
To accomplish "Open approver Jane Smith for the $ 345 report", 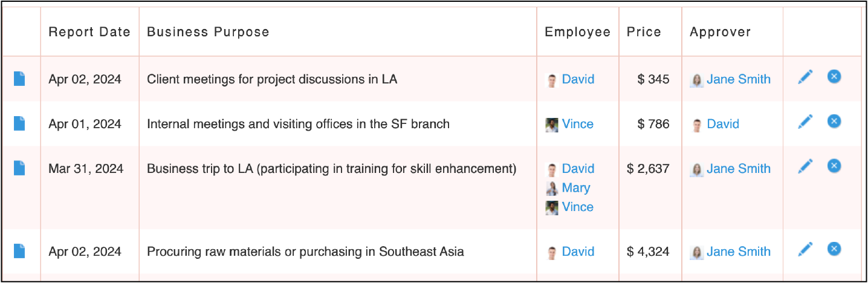I will coord(738,79).
